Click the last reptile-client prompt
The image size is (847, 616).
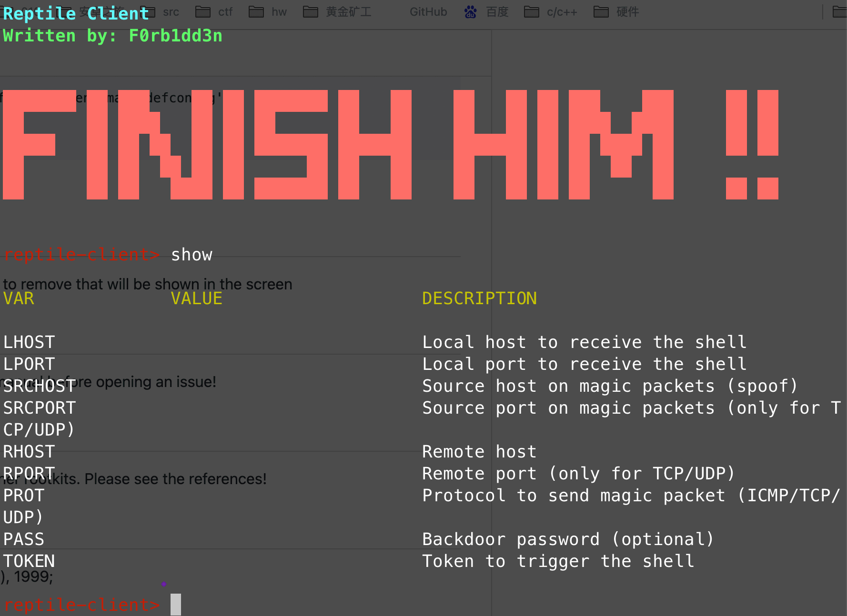81,605
